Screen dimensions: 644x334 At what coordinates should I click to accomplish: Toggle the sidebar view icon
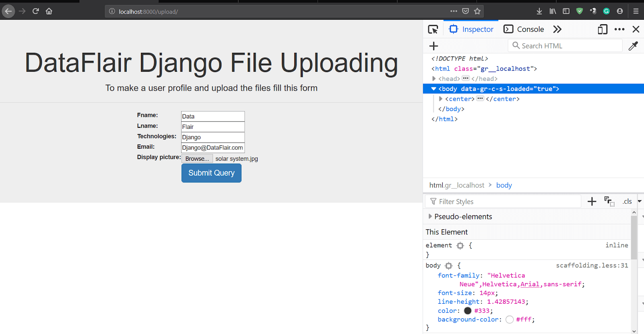click(566, 11)
